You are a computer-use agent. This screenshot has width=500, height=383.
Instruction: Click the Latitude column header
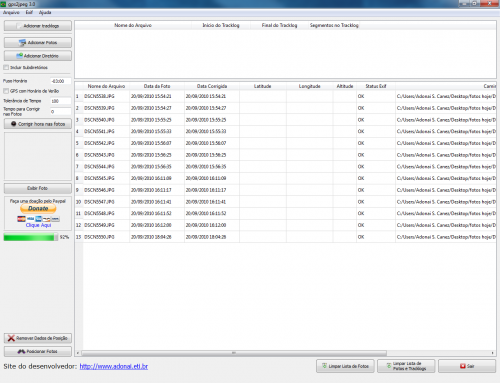point(262,86)
